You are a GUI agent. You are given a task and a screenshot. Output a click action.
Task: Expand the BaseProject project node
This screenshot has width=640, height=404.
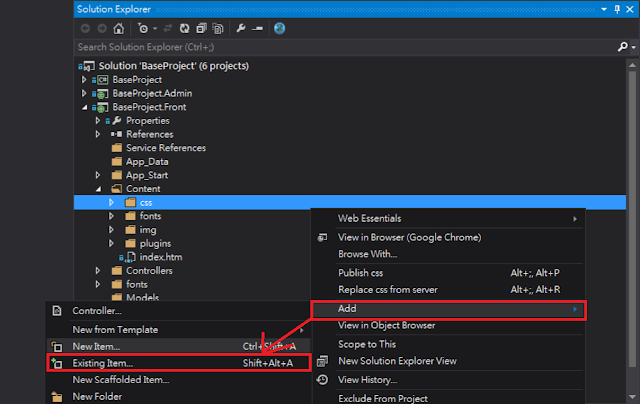[84, 80]
